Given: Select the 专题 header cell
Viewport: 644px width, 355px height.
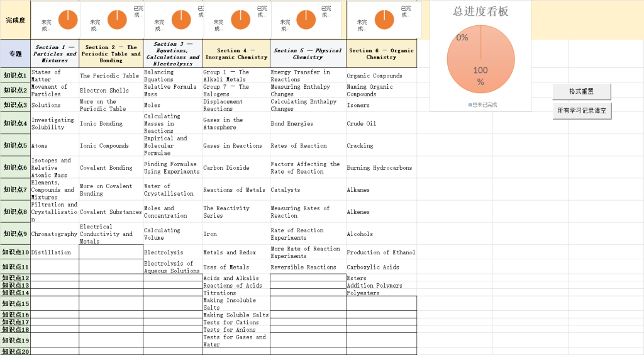Looking at the screenshot, I should click(15, 54).
